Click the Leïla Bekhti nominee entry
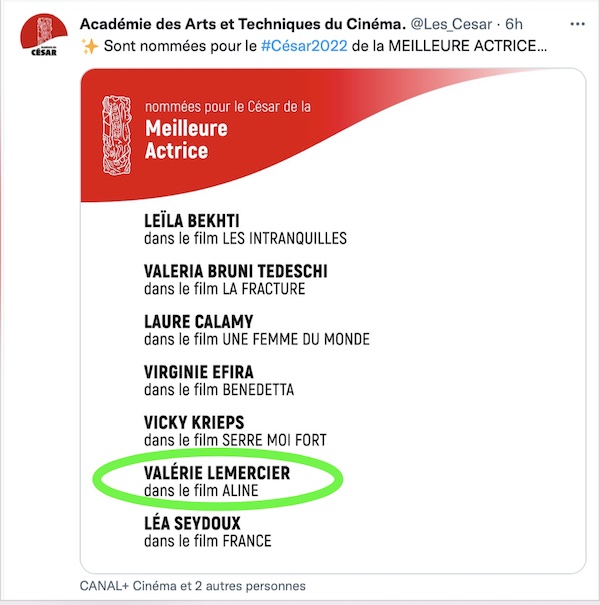 (x=245, y=230)
